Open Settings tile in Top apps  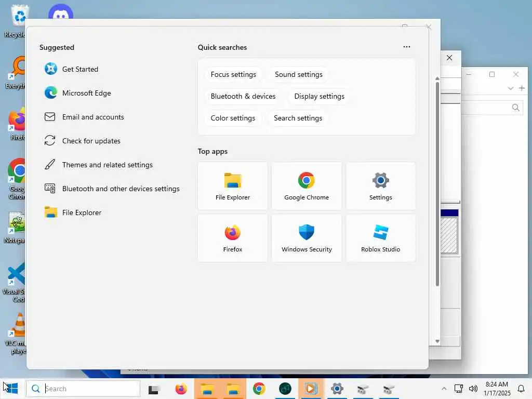click(x=381, y=186)
